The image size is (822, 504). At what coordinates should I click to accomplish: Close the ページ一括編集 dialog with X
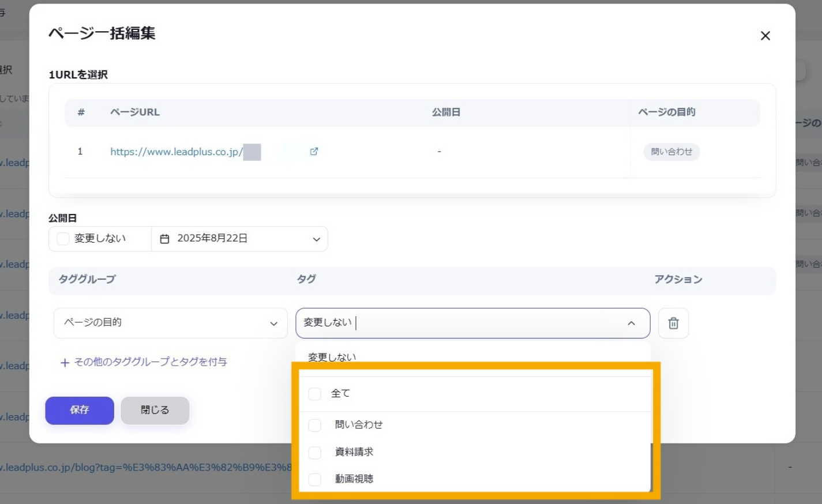(x=765, y=36)
